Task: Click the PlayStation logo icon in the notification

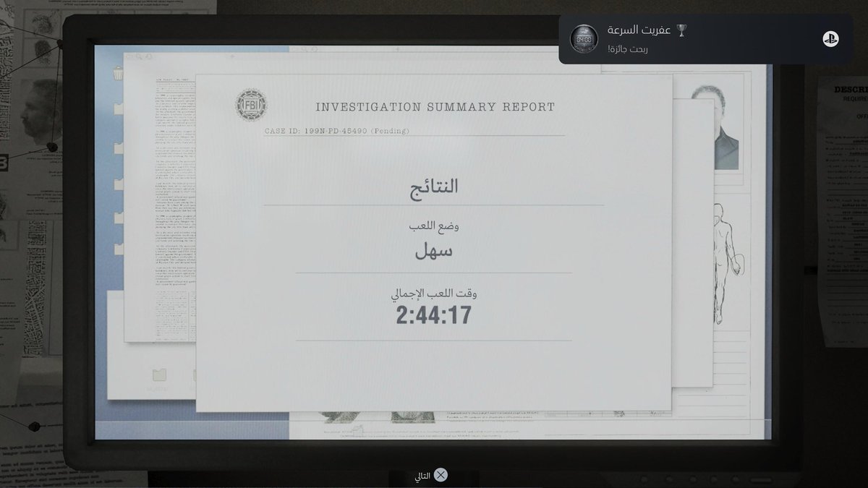Action: pos(830,39)
